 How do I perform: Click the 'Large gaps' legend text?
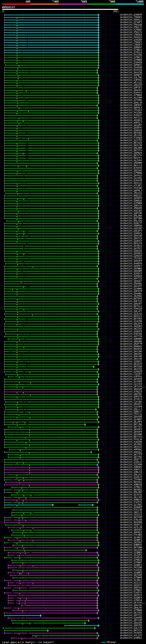[10, 642]
